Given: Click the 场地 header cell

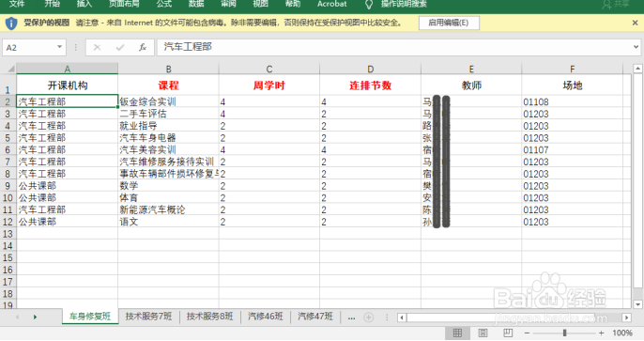Looking at the screenshot, I should (572, 85).
